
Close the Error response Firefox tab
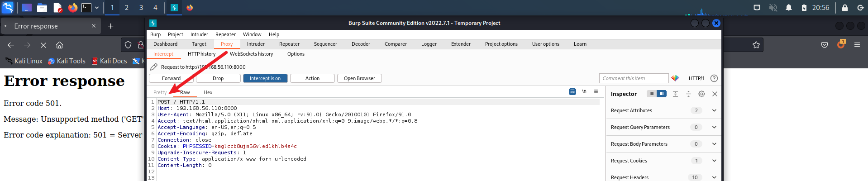(94, 26)
